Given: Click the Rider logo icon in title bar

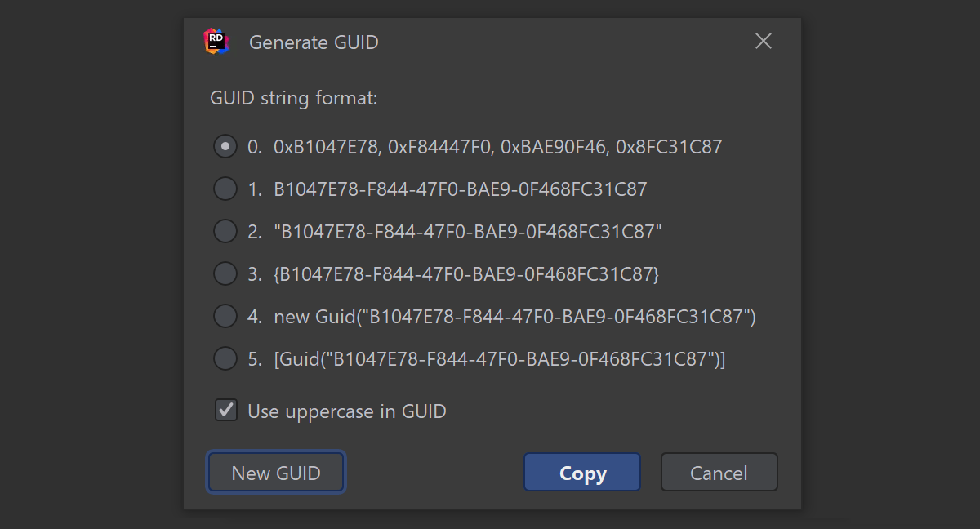Looking at the screenshot, I should (x=216, y=42).
